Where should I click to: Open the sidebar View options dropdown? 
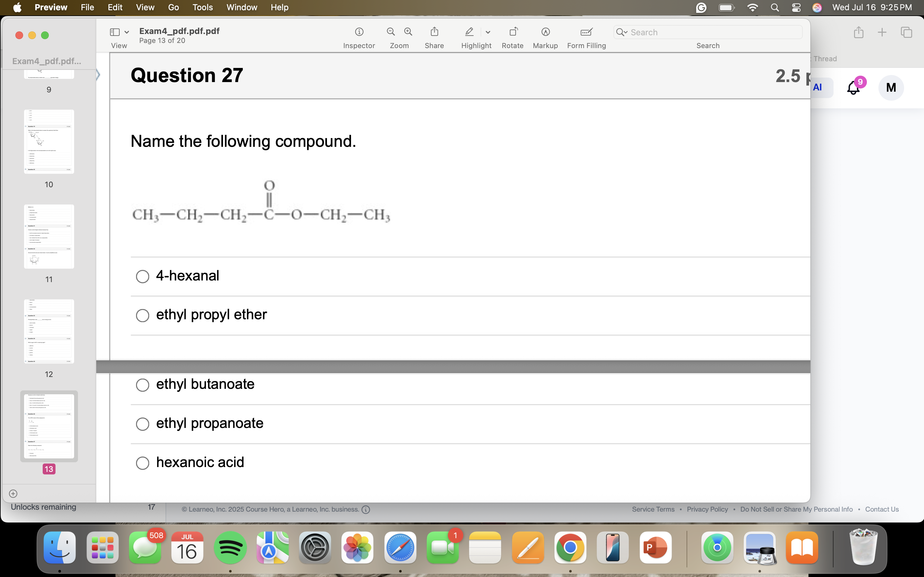[126, 32]
